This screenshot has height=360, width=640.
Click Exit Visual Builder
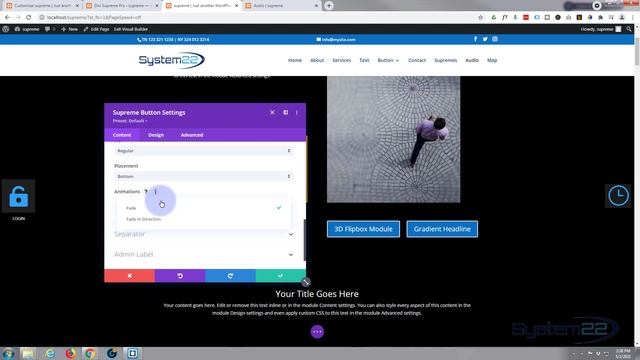[x=131, y=29]
